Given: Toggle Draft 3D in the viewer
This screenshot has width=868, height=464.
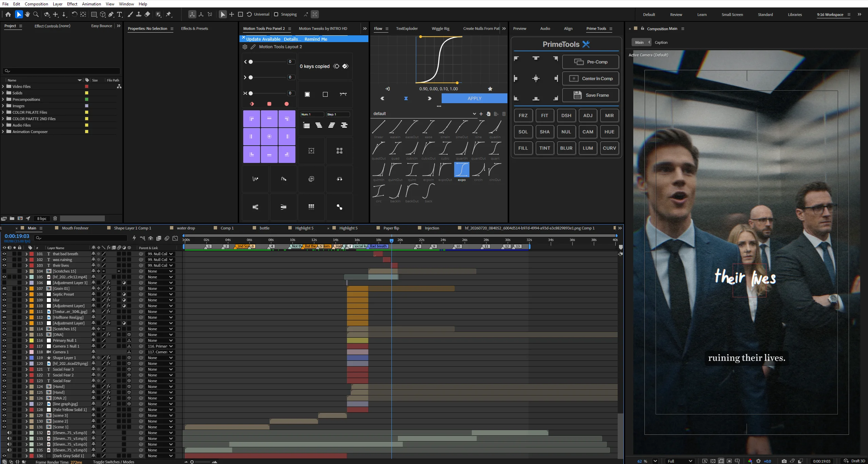Looking at the screenshot, I should 855,461.
